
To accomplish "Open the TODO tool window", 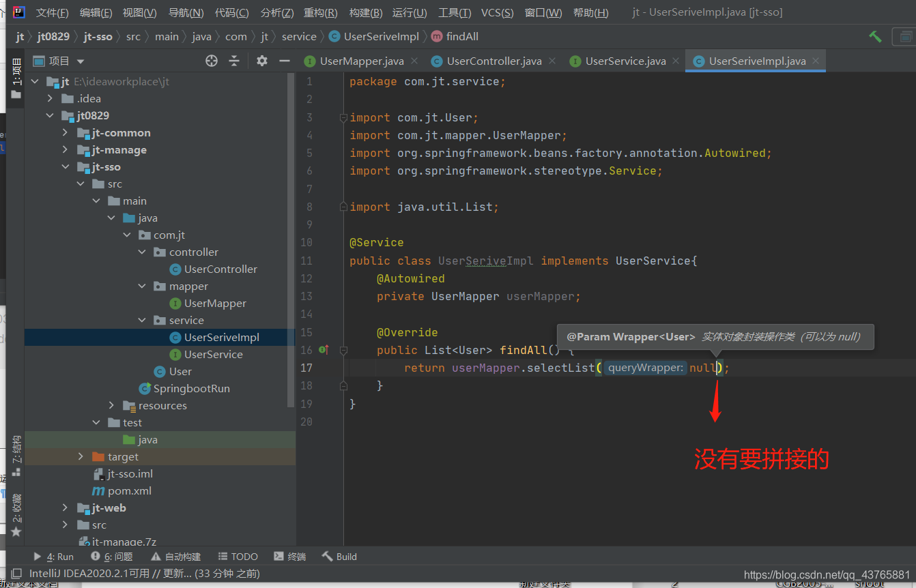I will pos(238,557).
